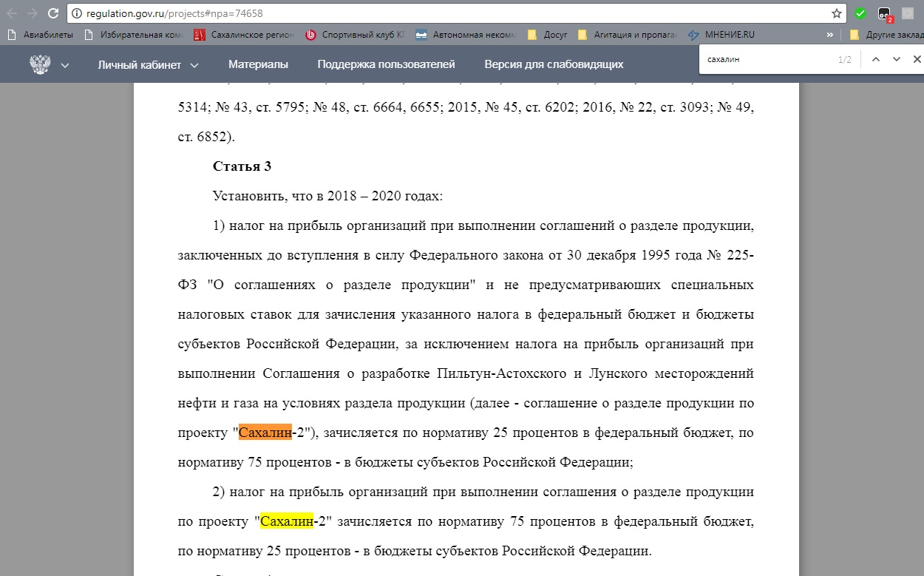Open the Авиабилеты bookmark

coord(41,35)
